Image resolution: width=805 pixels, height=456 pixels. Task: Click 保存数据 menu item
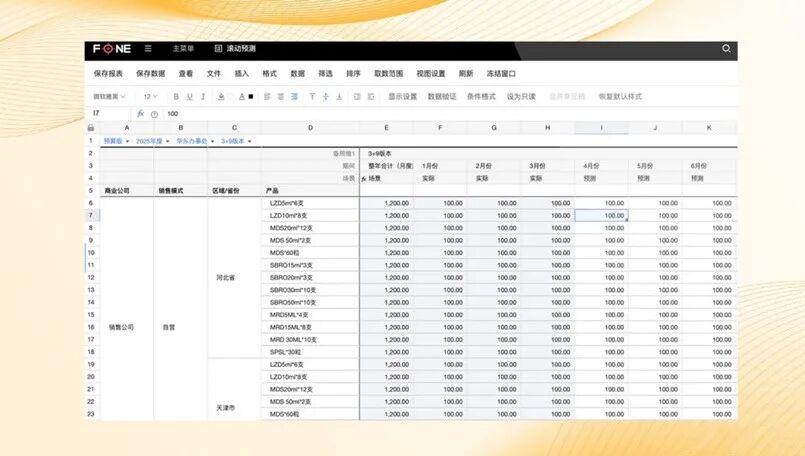click(x=150, y=74)
